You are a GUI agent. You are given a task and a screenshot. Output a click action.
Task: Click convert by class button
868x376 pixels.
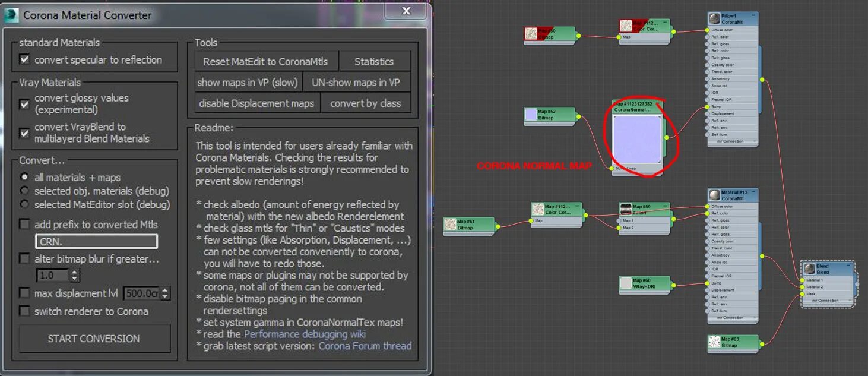(x=366, y=103)
